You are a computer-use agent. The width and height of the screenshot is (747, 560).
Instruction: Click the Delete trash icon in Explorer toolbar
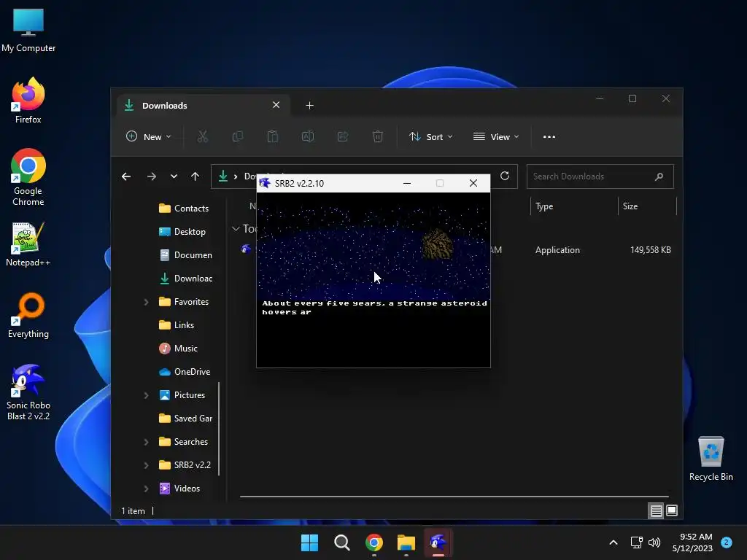[x=377, y=136]
